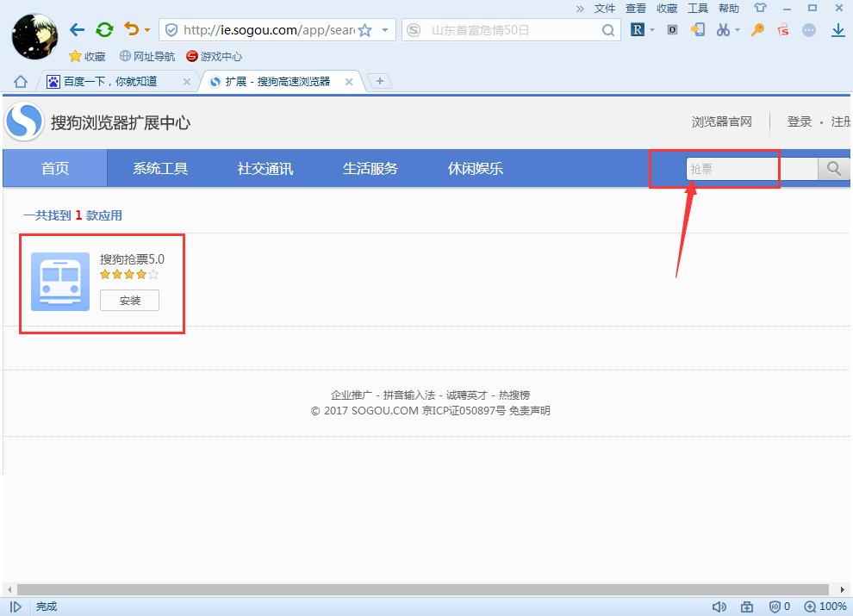Image resolution: width=853 pixels, height=616 pixels.
Task: Expand the undo button dropdown arrow
Action: (148, 29)
